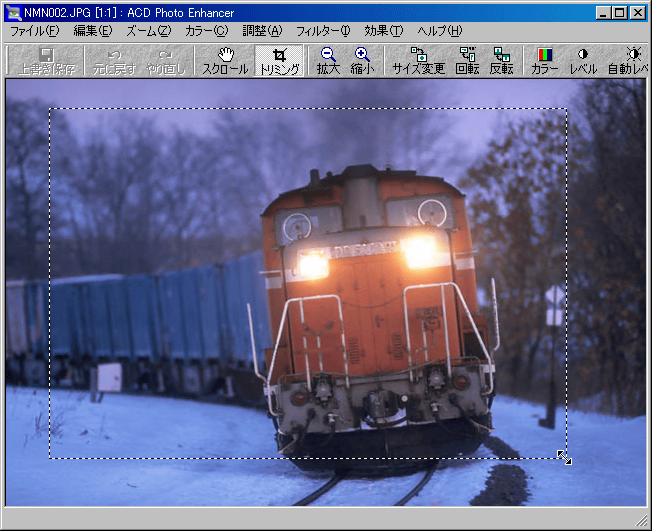Open the カラー color adjustment tool
Screen dimensions: 652x531
tap(544, 61)
